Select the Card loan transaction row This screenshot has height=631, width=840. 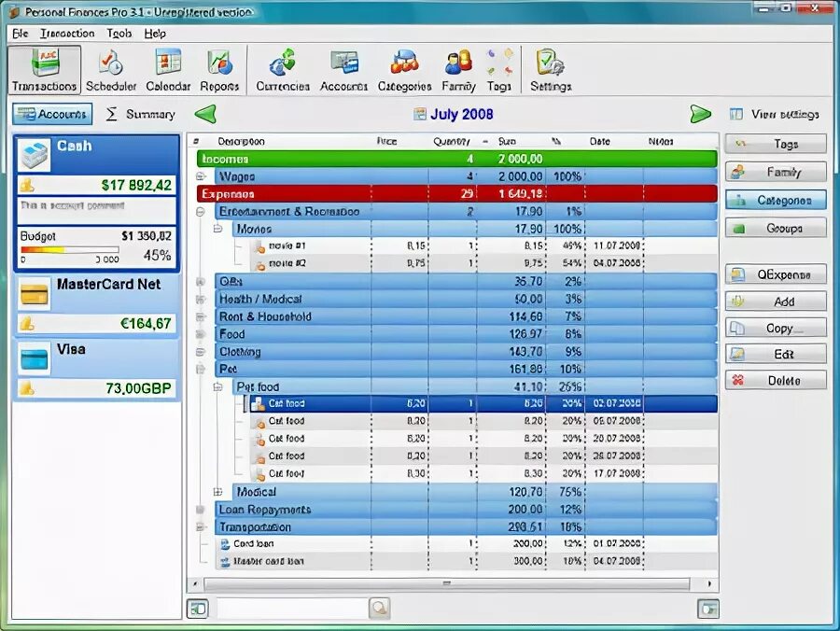click(x=466, y=543)
